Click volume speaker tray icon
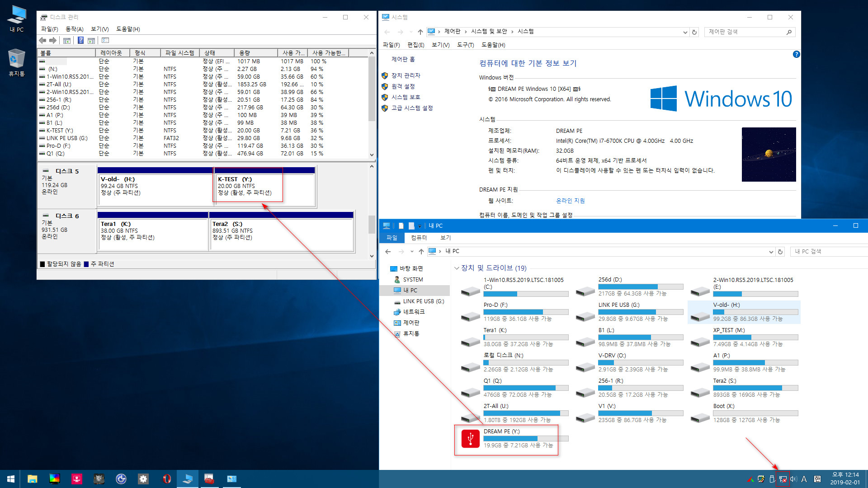This screenshot has height=488, width=868. click(x=793, y=479)
